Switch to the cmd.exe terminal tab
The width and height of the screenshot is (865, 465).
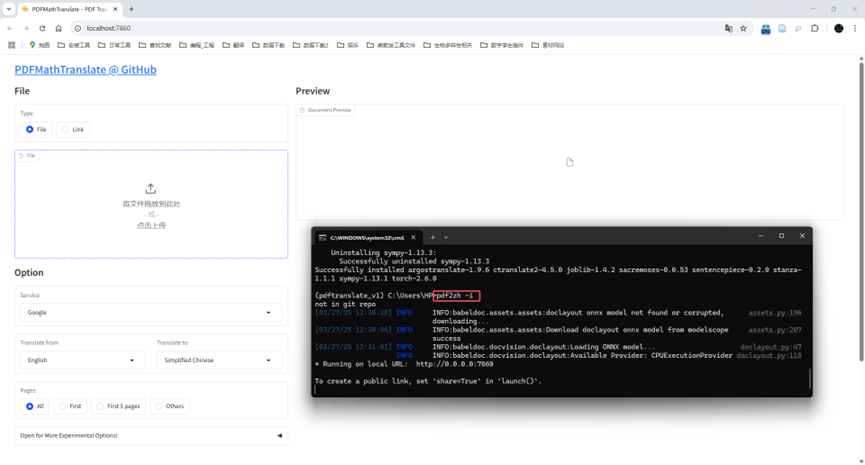(x=367, y=237)
